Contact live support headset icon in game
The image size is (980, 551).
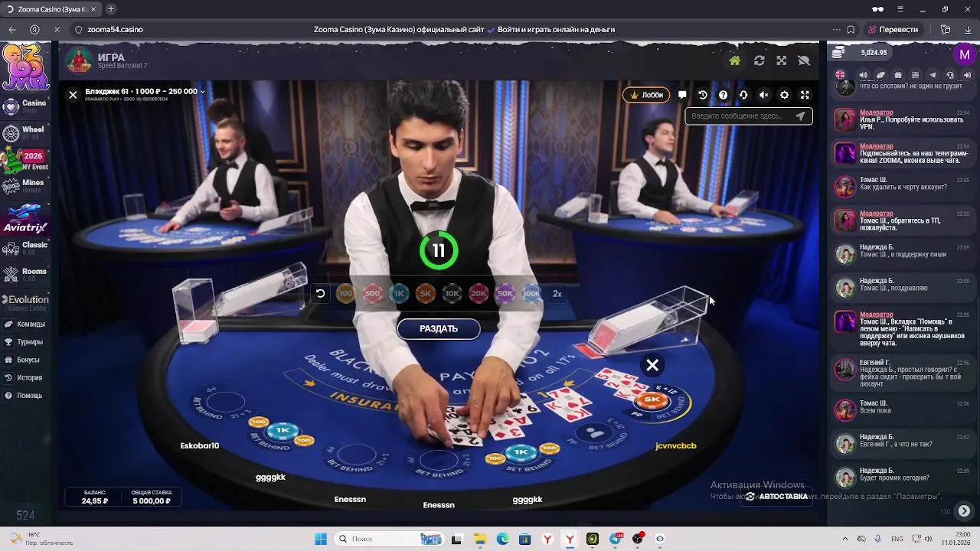click(x=743, y=95)
